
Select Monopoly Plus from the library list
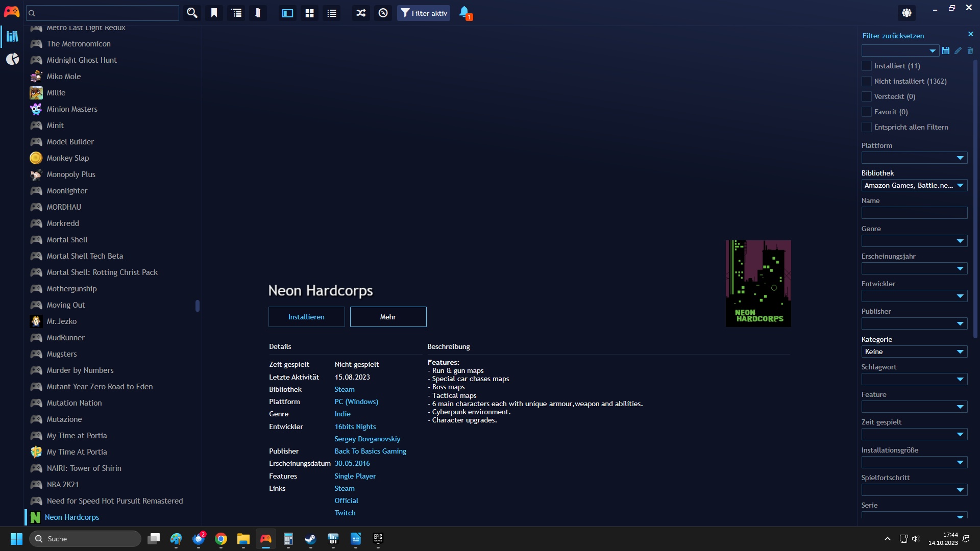(71, 174)
